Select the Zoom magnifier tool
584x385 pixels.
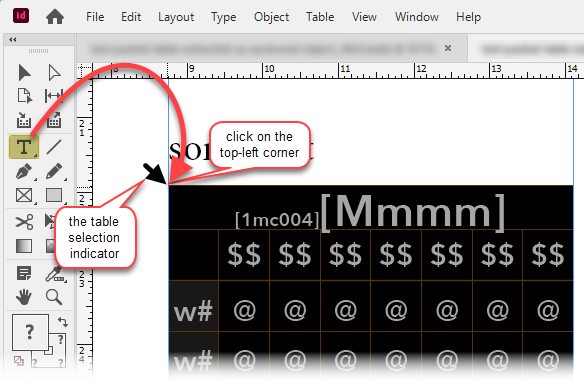click(x=54, y=298)
